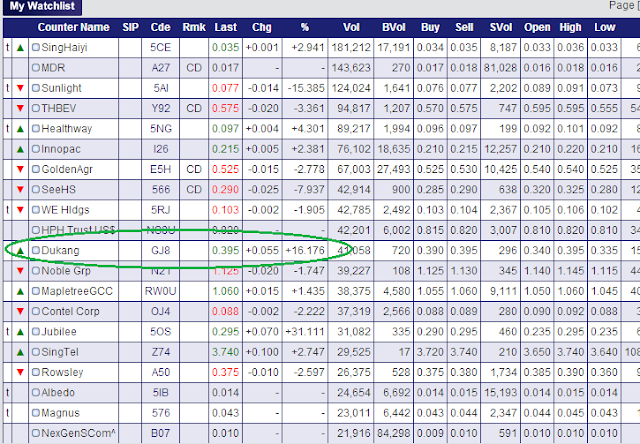Click red down arrow in Noble Grp row
This screenshot has height=444, width=640.
point(20,271)
